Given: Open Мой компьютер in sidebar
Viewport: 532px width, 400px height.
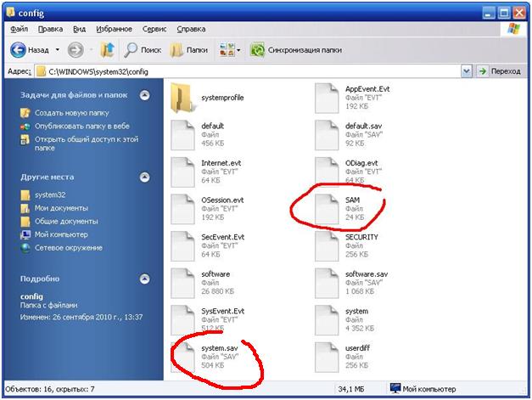Looking at the screenshot, I should pos(61,234).
